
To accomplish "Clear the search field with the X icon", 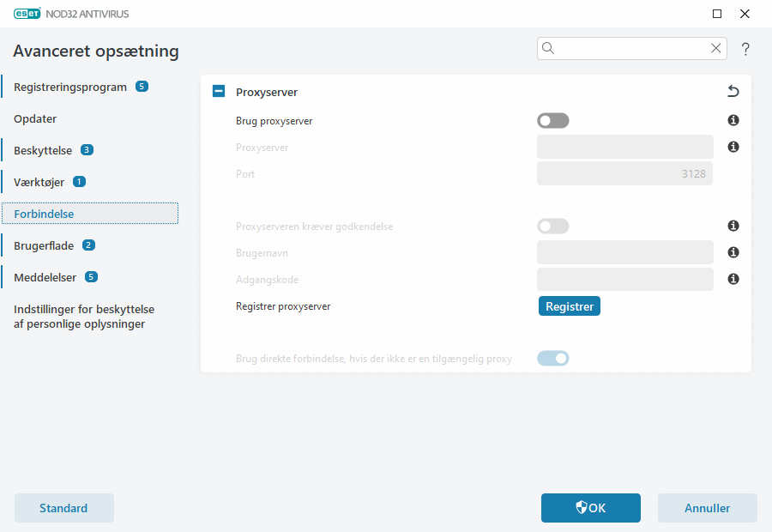I will [716, 48].
